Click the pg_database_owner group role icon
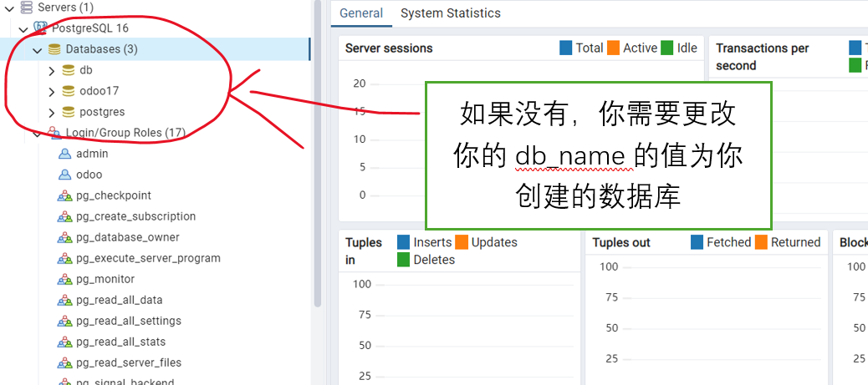The height and width of the screenshot is (385, 868). [64, 238]
